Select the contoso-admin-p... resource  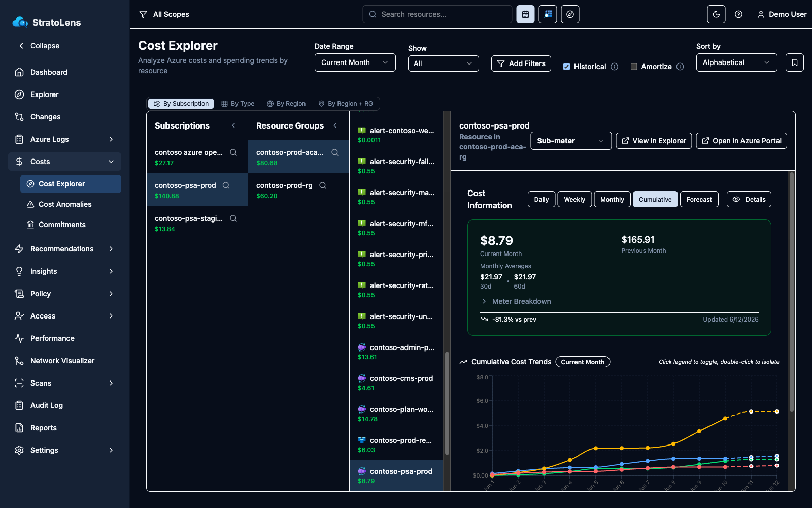point(396,352)
